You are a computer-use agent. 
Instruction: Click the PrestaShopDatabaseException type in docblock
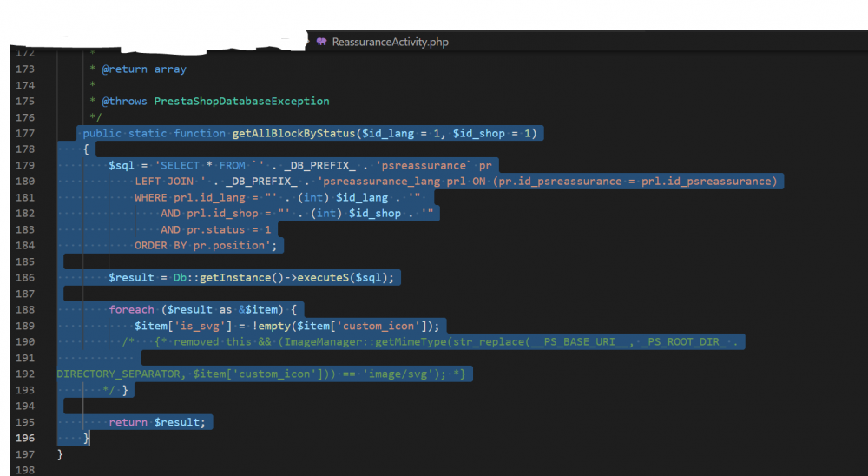pos(241,102)
